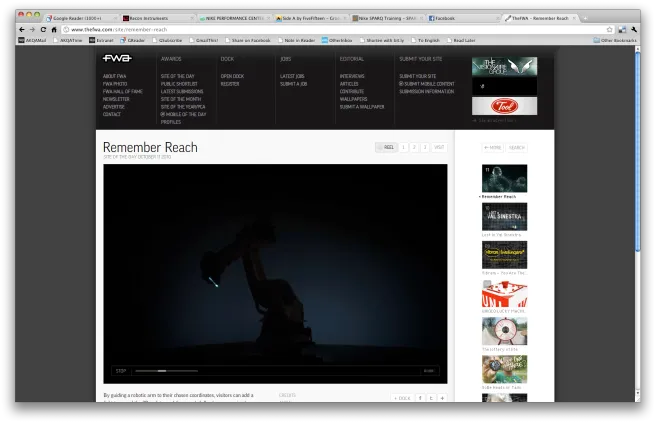Click the plus share icon
The image size is (656, 423).
[x=442, y=398]
